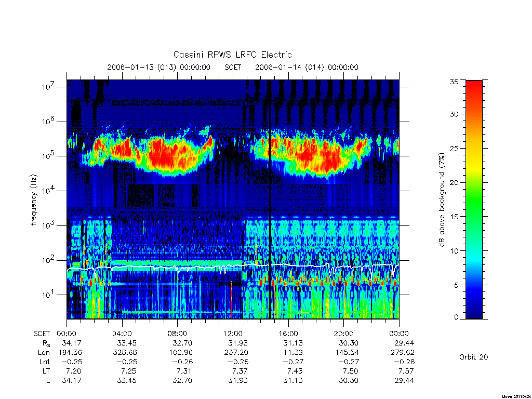
Task: Click the "5" label on the color bar
Action: pos(456,285)
